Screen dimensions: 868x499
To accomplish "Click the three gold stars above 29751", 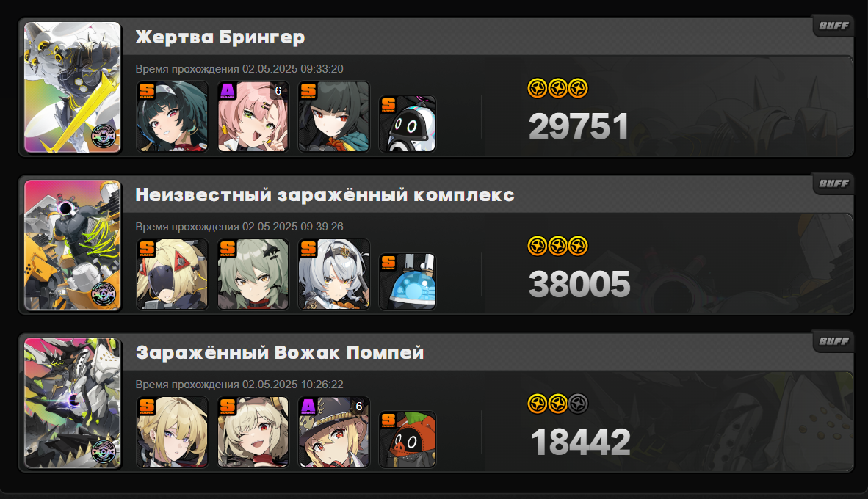I will (x=557, y=88).
